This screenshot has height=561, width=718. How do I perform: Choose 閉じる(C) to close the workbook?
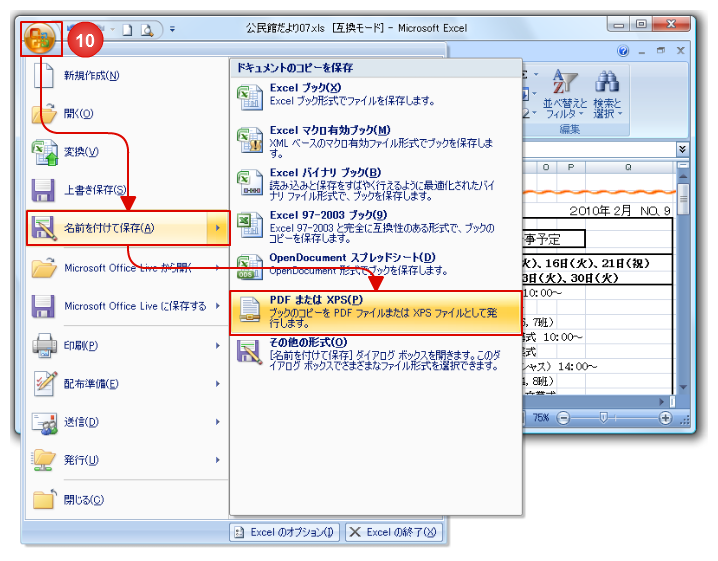tap(126, 500)
